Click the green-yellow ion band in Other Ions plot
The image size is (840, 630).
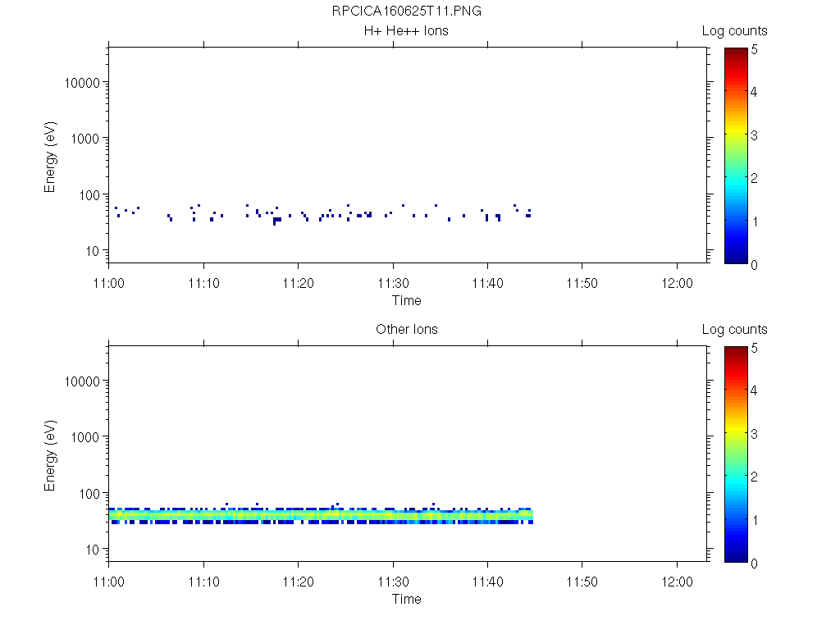tap(321, 515)
